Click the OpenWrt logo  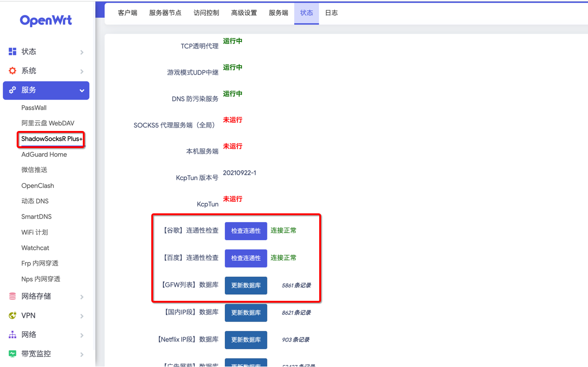[46, 20]
